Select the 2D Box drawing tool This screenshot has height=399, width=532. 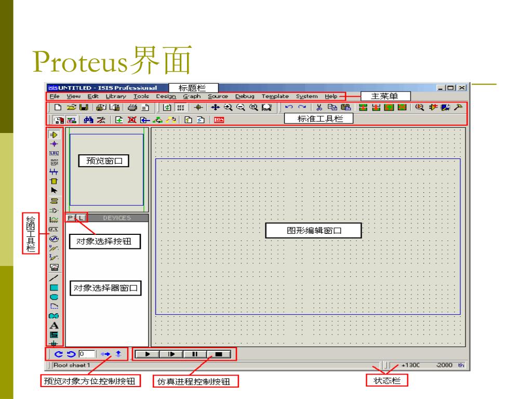click(x=54, y=288)
